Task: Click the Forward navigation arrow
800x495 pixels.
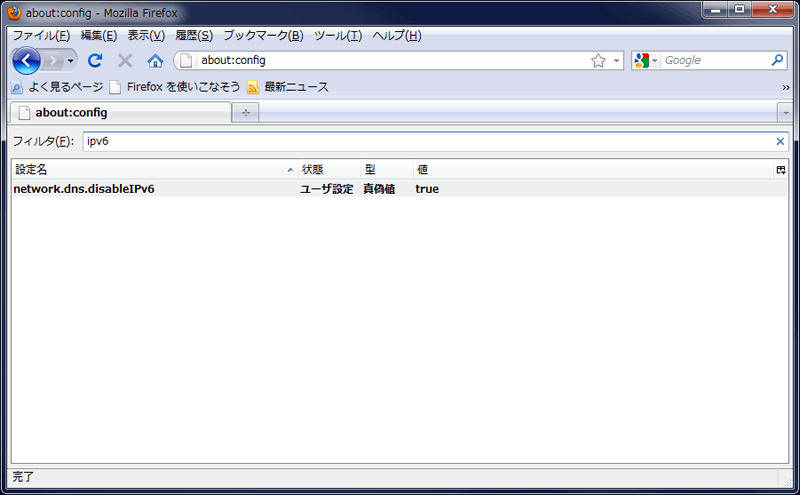Action: pyautogui.click(x=53, y=61)
